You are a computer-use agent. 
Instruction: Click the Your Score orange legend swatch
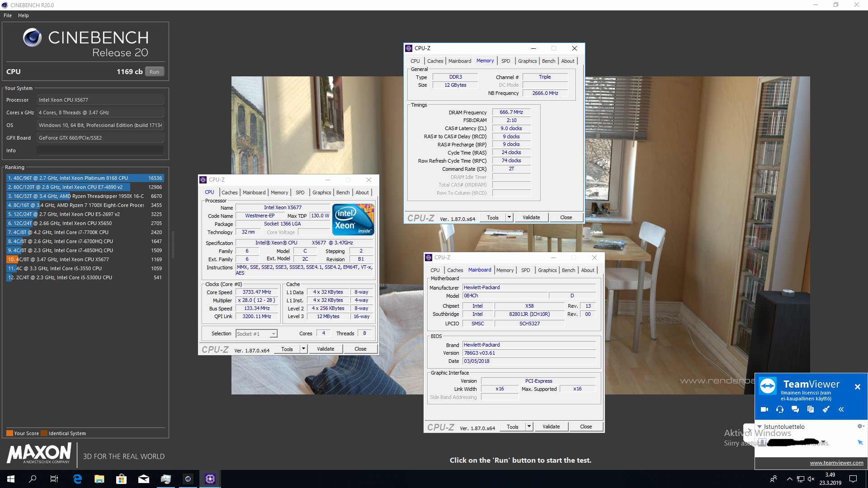point(9,433)
